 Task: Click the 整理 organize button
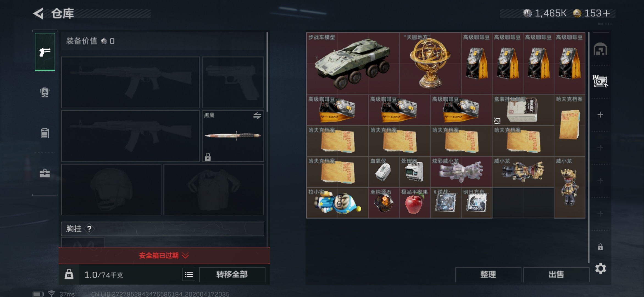click(x=488, y=274)
